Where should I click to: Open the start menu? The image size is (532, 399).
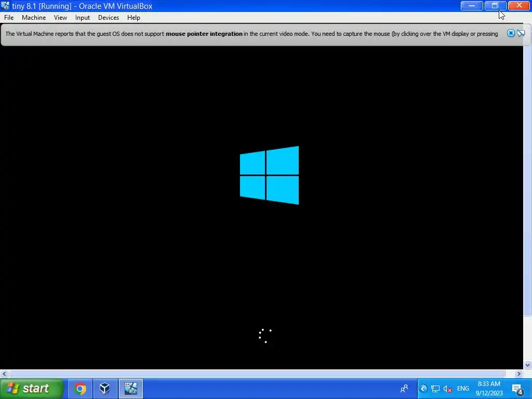pyautogui.click(x=31, y=389)
